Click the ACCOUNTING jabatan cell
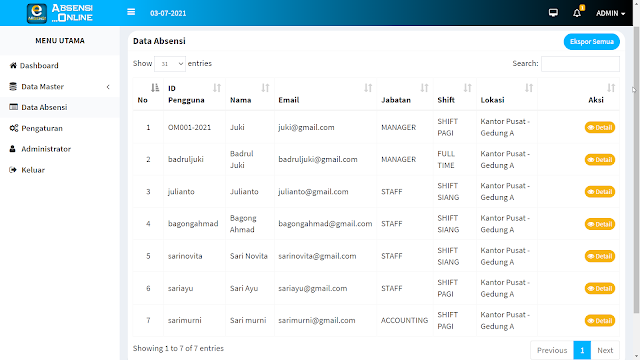Viewport: 640px width, 360px height. click(x=404, y=320)
